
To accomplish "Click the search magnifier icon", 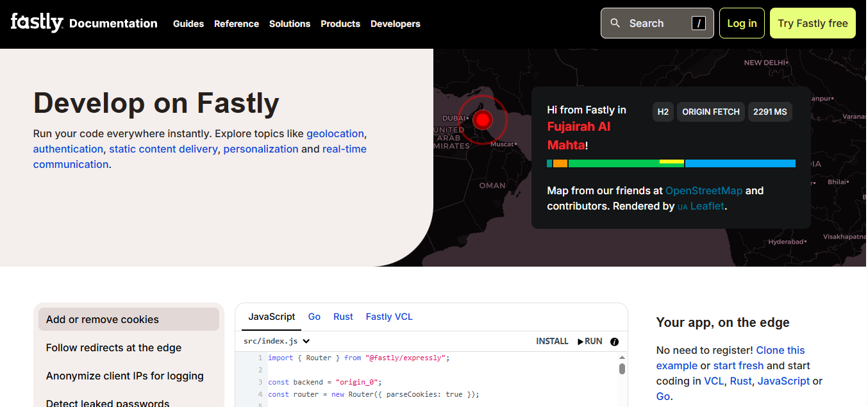I will pos(615,23).
